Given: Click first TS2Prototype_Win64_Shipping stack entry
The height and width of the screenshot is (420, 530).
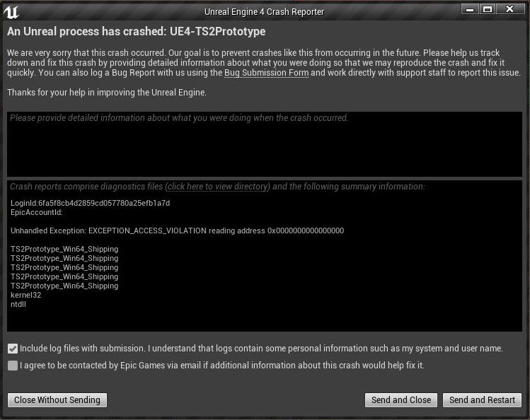Looking at the screenshot, I should [x=64, y=249].
